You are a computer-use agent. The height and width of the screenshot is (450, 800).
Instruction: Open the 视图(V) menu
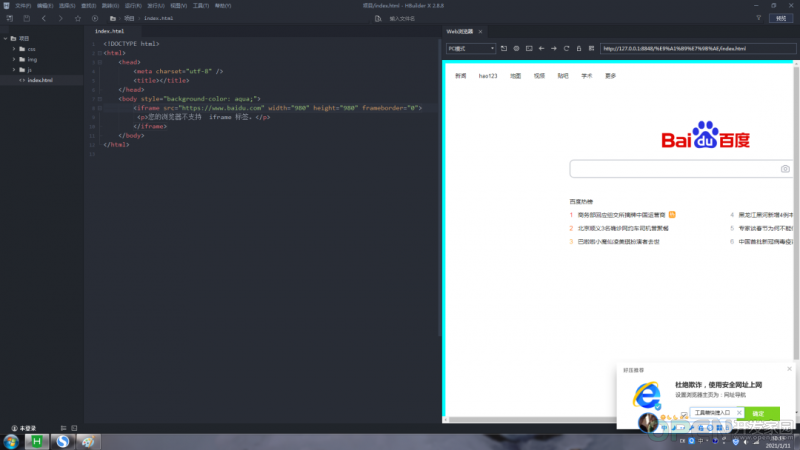(x=178, y=6)
